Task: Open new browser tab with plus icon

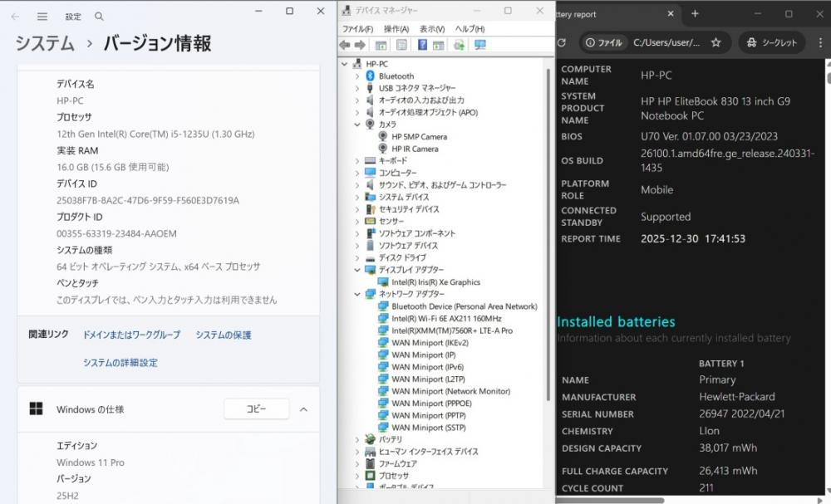Action: (x=695, y=14)
